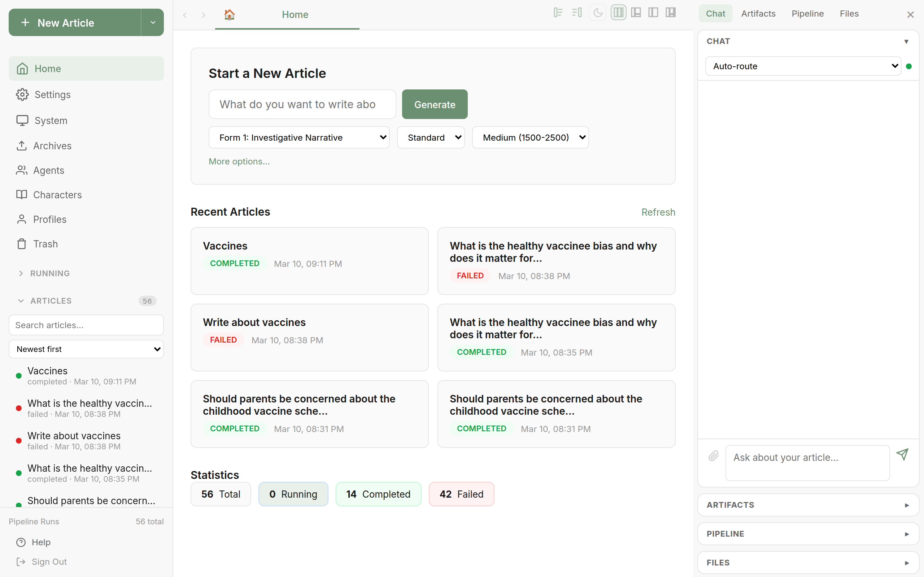The image size is (924, 577).
Task: Switch to the Pipeline tab
Action: click(x=807, y=13)
